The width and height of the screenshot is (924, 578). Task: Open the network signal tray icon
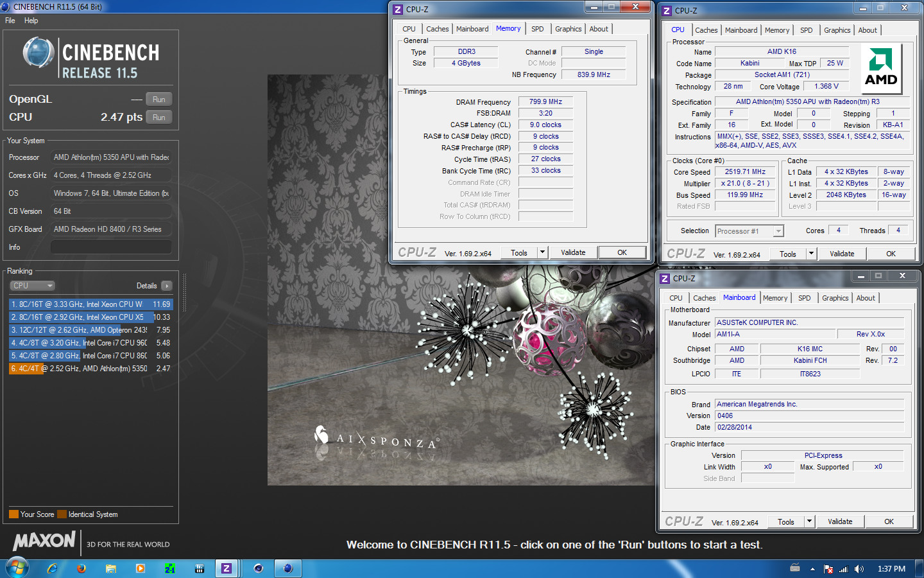click(844, 569)
